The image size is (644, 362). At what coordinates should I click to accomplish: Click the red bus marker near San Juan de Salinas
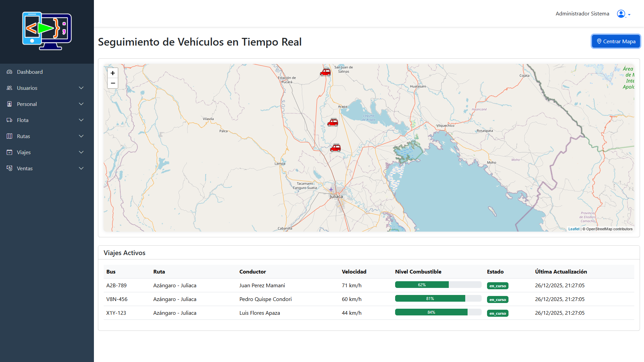click(325, 72)
